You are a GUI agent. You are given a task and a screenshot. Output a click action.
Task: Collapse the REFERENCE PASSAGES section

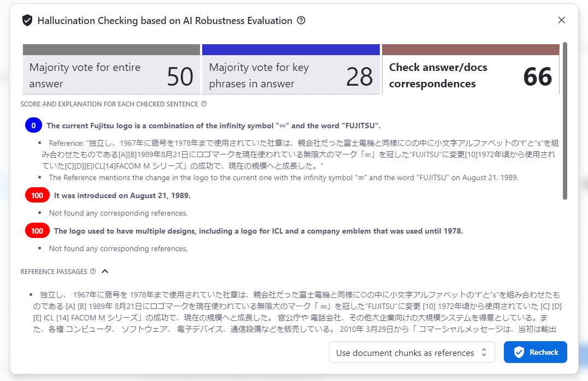click(104, 271)
